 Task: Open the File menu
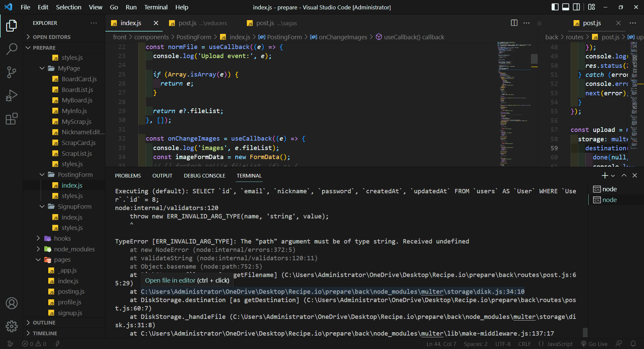pyautogui.click(x=25, y=7)
